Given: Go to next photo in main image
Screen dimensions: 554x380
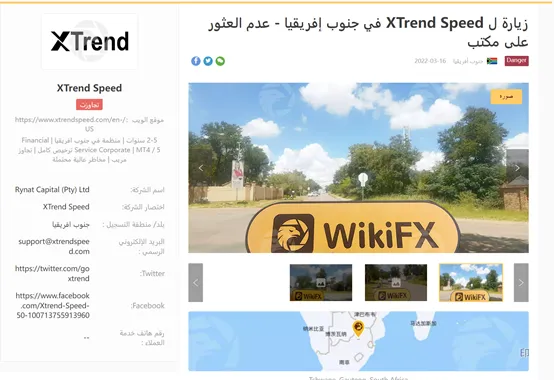Looking at the screenshot, I should tap(517, 168).
